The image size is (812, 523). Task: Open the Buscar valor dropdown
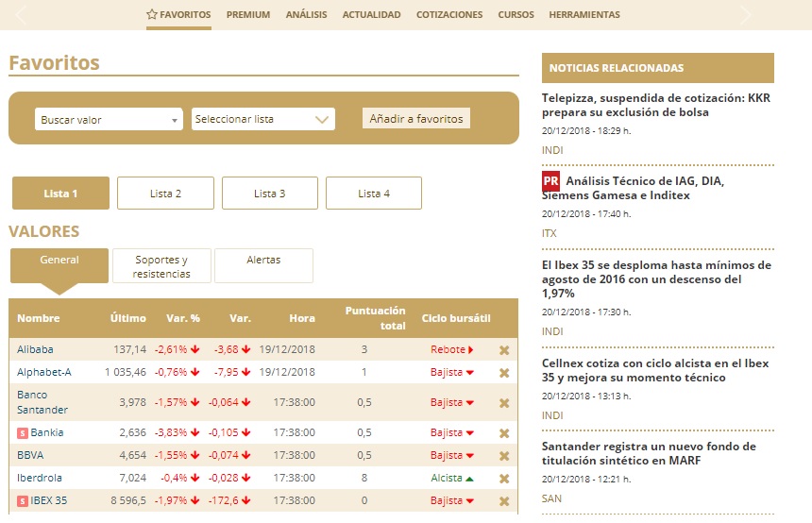(109, 120)
